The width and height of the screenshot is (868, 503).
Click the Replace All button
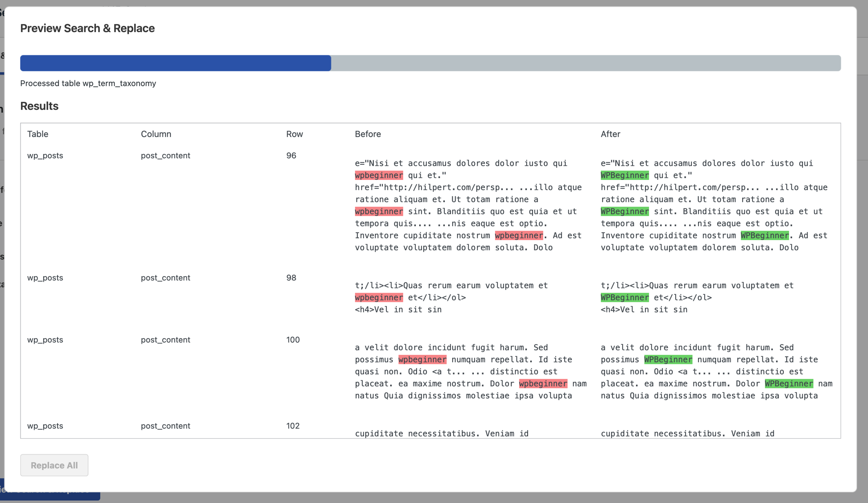[54, 465]
